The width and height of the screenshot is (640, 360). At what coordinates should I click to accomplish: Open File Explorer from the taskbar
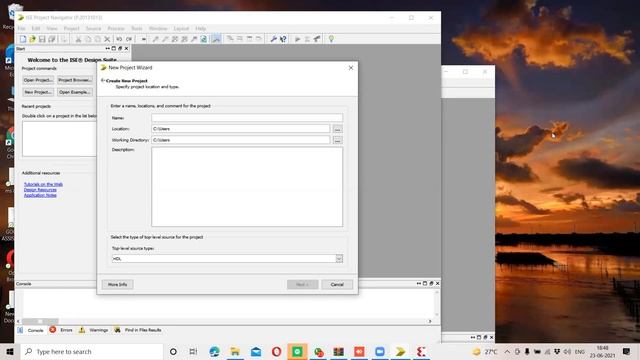(235, 351)
